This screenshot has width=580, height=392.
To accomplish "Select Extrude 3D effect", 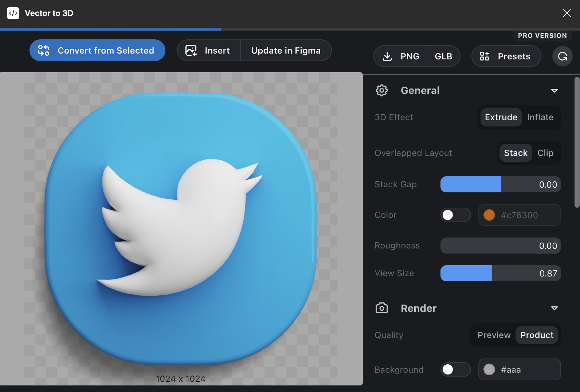I will pos(501,117).
